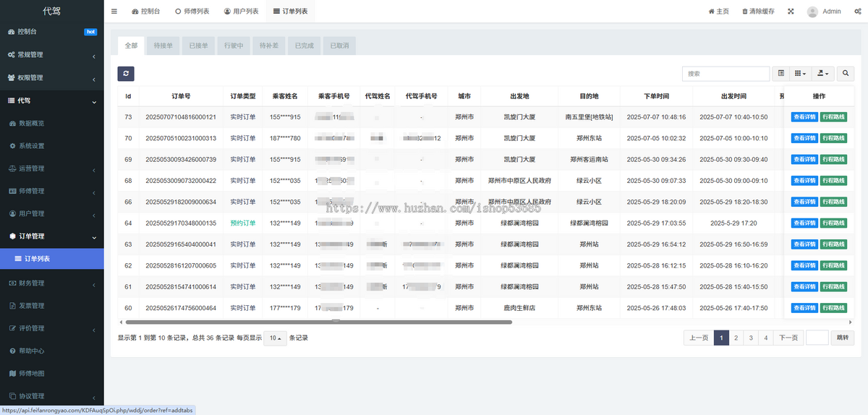868x415 pixels.
Task: Open 行程路线 for order Id 62
Action: (833, 265)
